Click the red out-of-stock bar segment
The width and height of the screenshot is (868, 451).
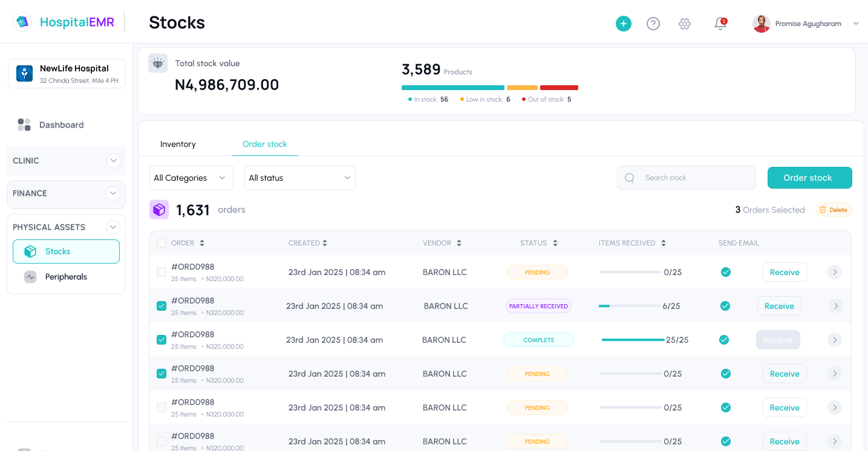point(559,88)
